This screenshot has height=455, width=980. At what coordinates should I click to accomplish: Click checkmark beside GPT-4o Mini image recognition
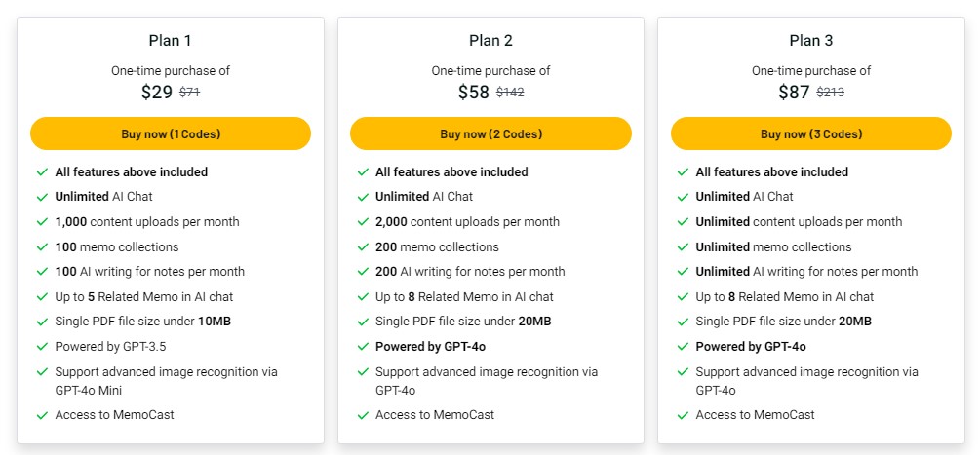42,372
